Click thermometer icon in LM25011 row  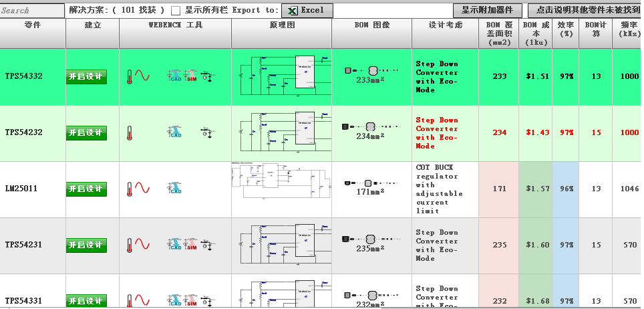[130, 189]
